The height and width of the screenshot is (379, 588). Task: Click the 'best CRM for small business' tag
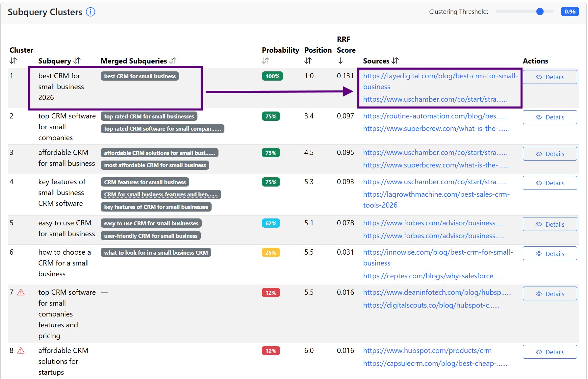coord(140,76)
